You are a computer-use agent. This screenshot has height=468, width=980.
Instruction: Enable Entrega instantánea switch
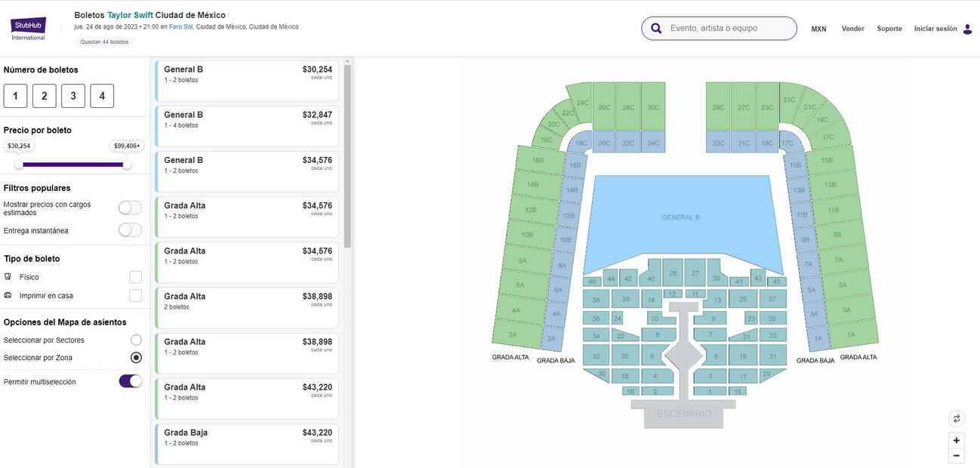130,230
